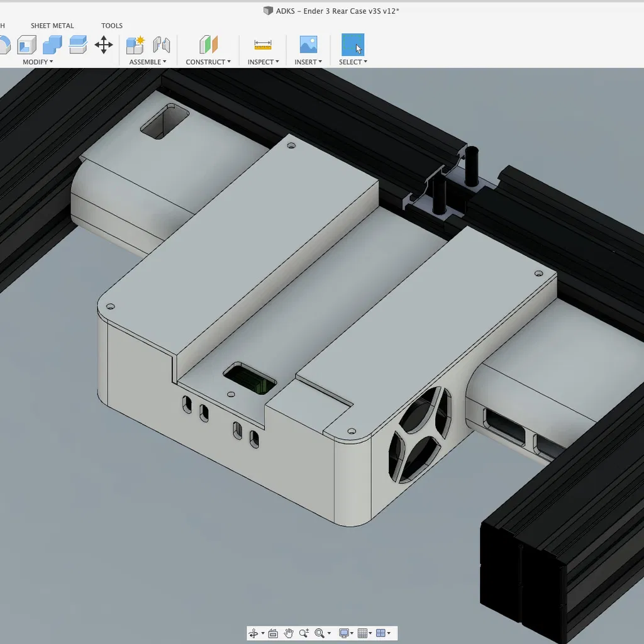The height and width of the screenshot is (644, 644).
Task: Click the Offset Face tool icon
Action: (x=78, y=44)
